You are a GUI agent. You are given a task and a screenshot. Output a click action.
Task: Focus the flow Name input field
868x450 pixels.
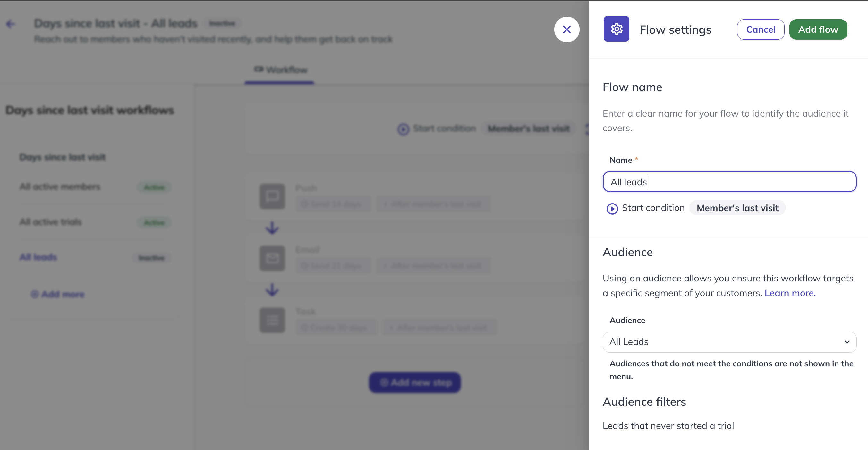point(729,182)
